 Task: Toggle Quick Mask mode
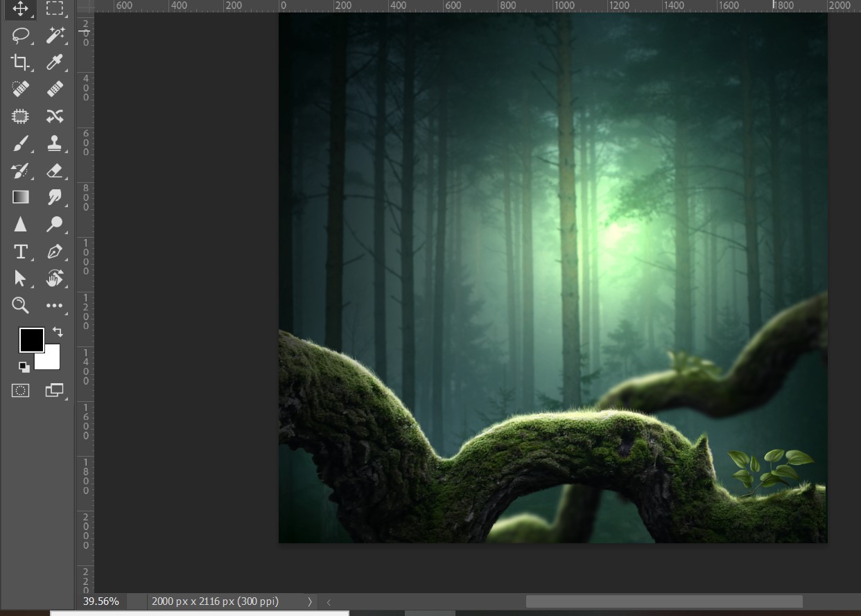click(20, 391)
